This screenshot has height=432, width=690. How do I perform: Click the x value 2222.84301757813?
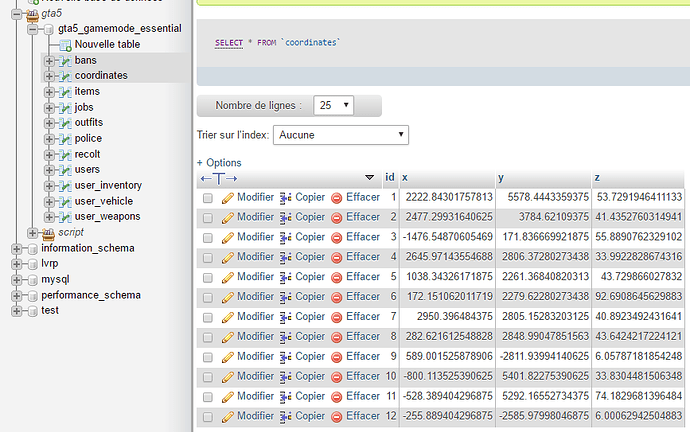point(449,197)
